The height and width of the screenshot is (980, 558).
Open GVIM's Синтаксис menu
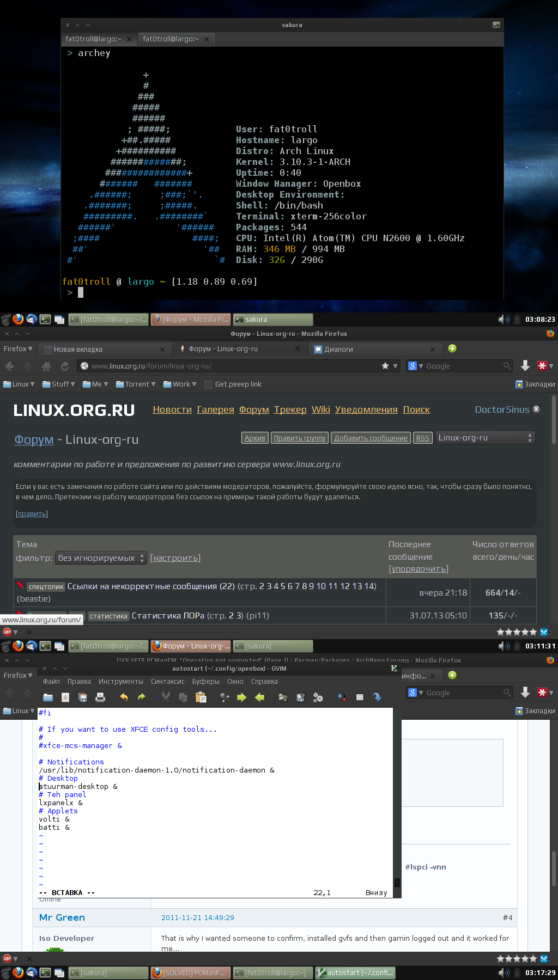coord(168,682)
